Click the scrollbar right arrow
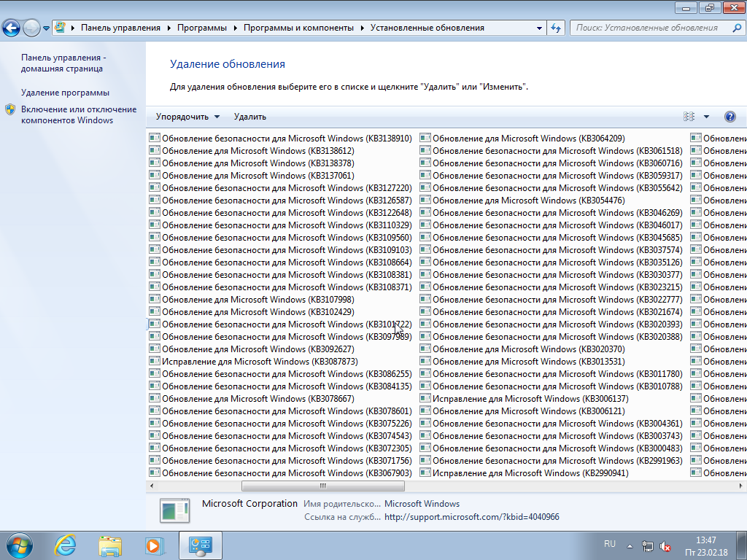747x560 pixels. tap(740, 486)
